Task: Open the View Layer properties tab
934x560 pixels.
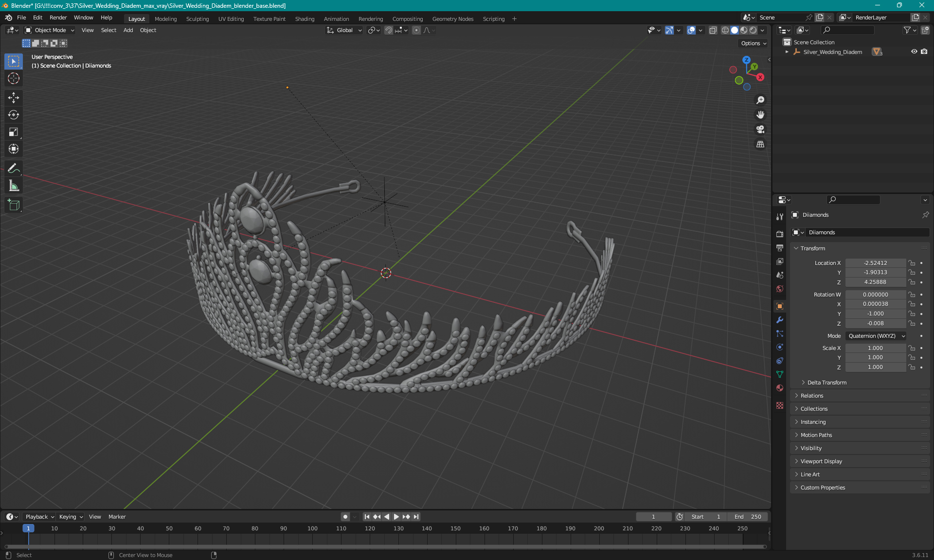Action: (780, 261)
